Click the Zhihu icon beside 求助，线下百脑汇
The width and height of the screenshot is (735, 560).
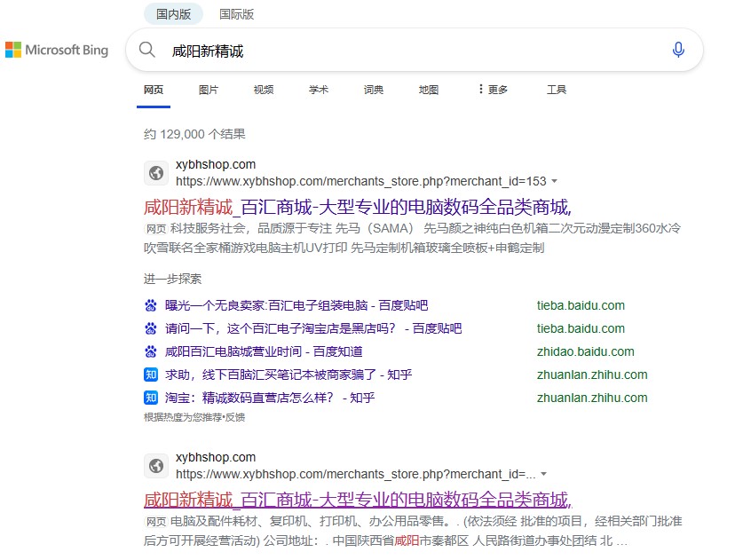pos(151,375)
